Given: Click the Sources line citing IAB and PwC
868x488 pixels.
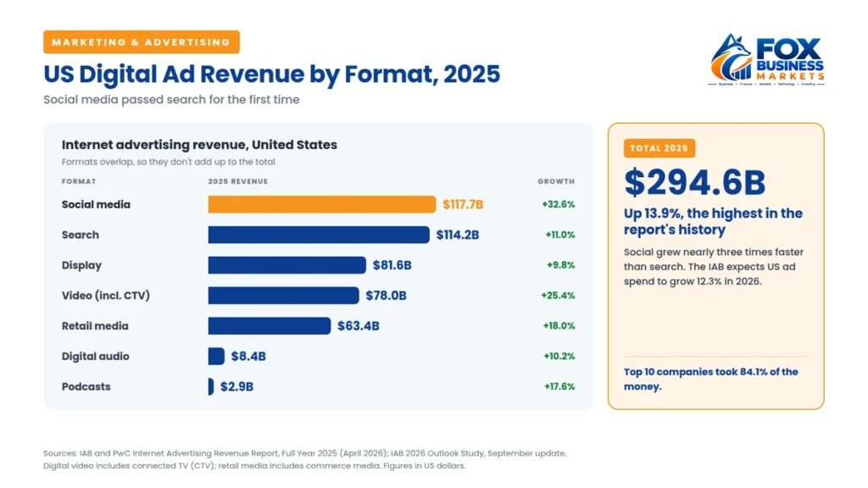Looking at the screenshot, I should [x=305, y=453].
